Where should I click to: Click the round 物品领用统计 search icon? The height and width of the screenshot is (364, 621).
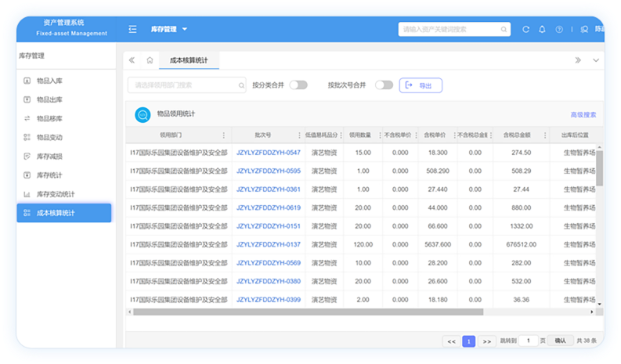tap(143, 115)
